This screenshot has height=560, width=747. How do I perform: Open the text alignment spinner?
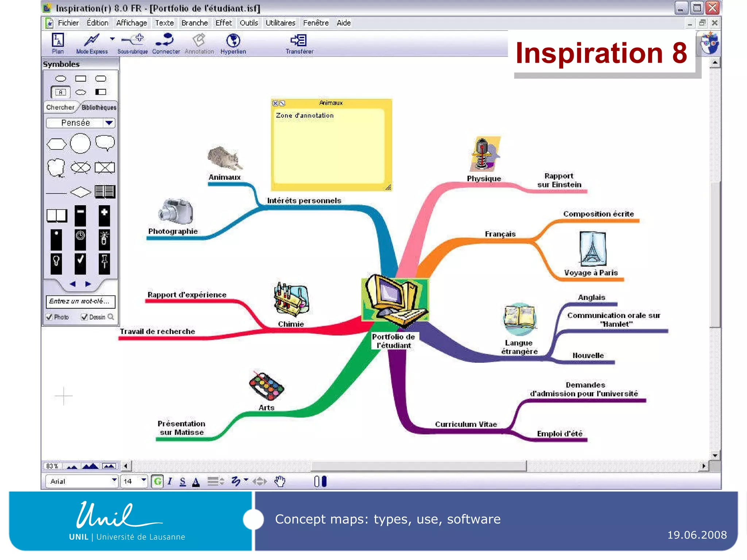tap(221, 482)
